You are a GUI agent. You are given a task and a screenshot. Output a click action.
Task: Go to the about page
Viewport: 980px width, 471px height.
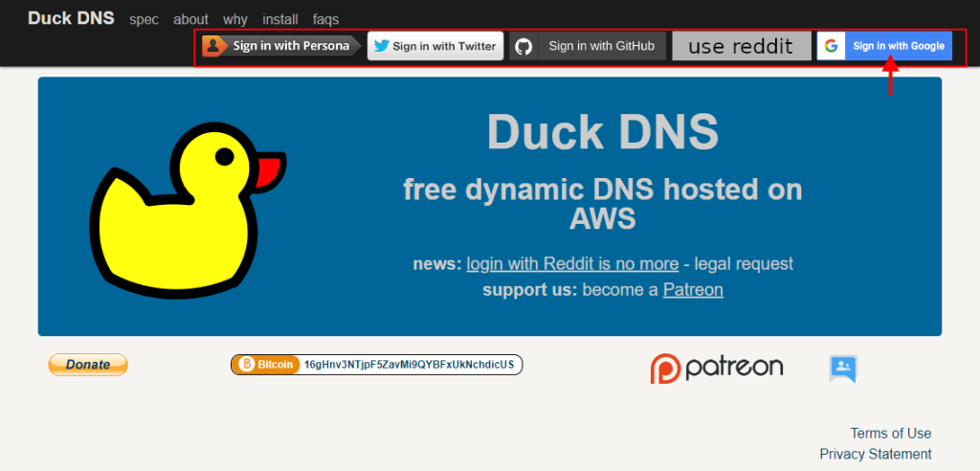[190, 19]
